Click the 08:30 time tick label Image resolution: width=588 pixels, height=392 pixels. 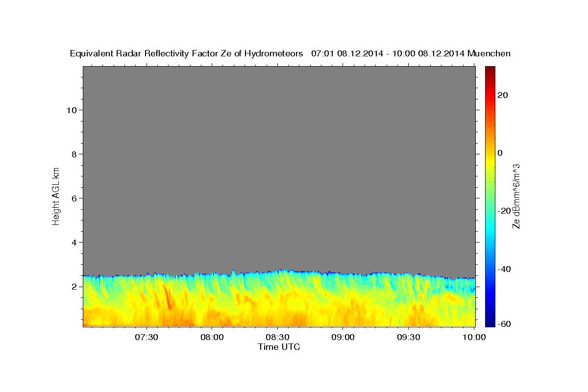(x=277, y=337)
